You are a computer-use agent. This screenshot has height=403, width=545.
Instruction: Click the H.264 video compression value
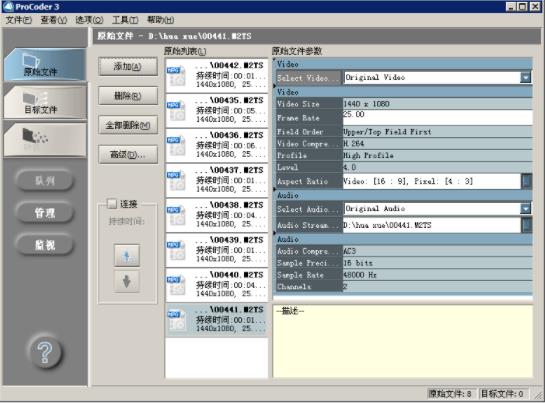pos(437,143)
